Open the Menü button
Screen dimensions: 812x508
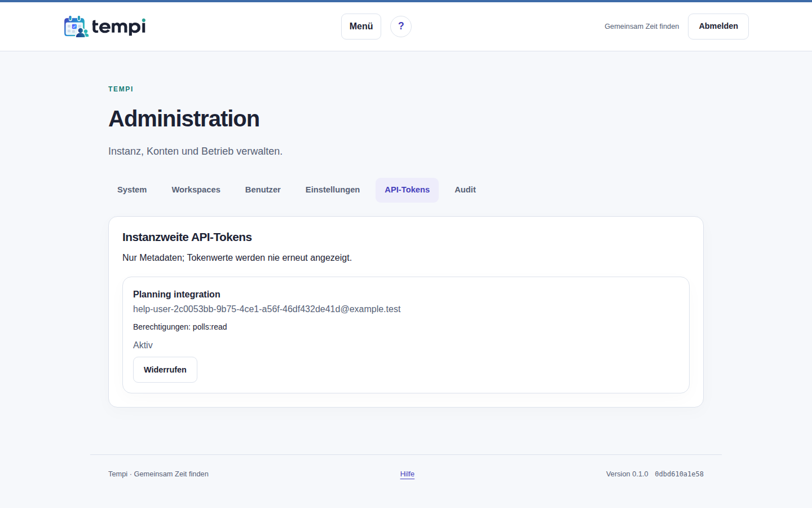coord(361,27)
